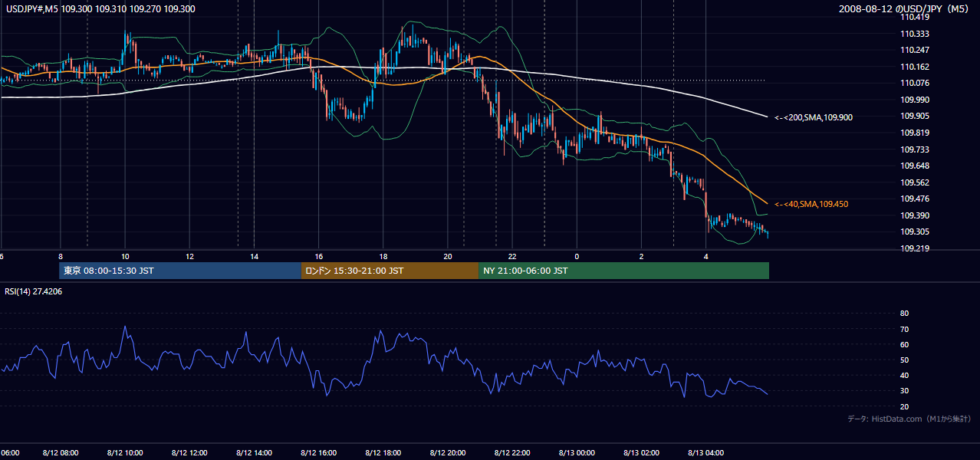Click the RSI 40 level label
The width and height of the screenshot is (980, 460).
pos(904,375)
